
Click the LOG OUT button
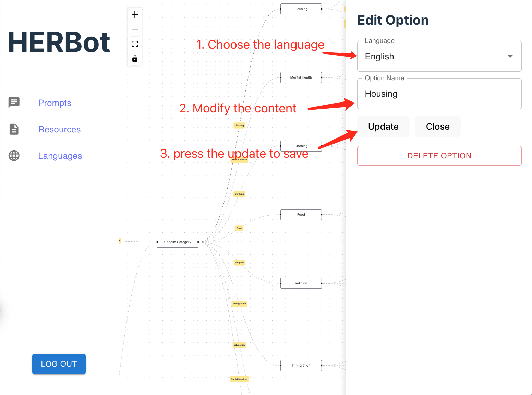tap(59, 364)
